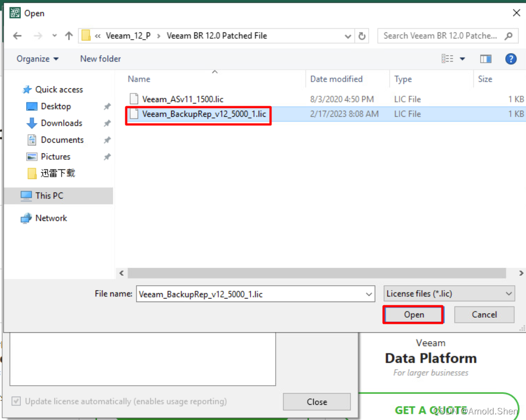Open Quick access in navigation pane

pos(53,89)
